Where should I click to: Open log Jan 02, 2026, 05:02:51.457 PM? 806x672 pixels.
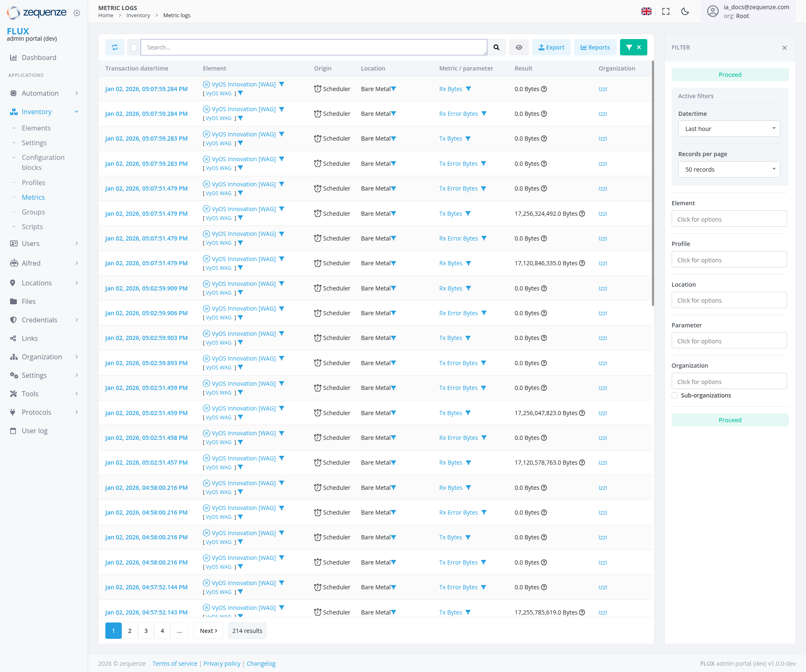tap(146, 463)
